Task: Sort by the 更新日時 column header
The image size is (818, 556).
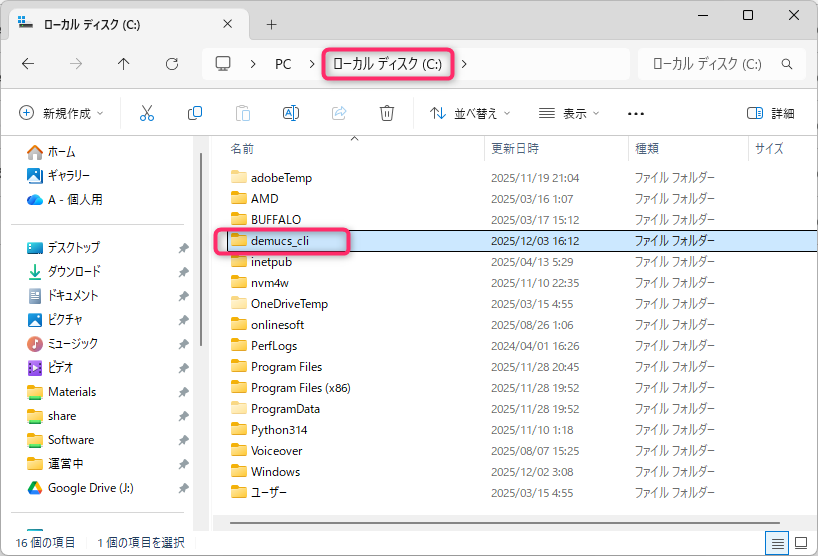Action: coord(516,148)
